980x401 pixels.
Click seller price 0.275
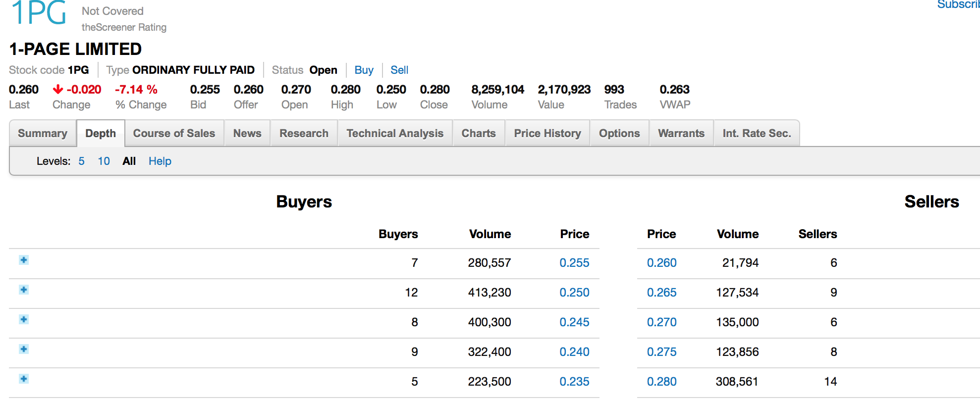click(662, 352)
